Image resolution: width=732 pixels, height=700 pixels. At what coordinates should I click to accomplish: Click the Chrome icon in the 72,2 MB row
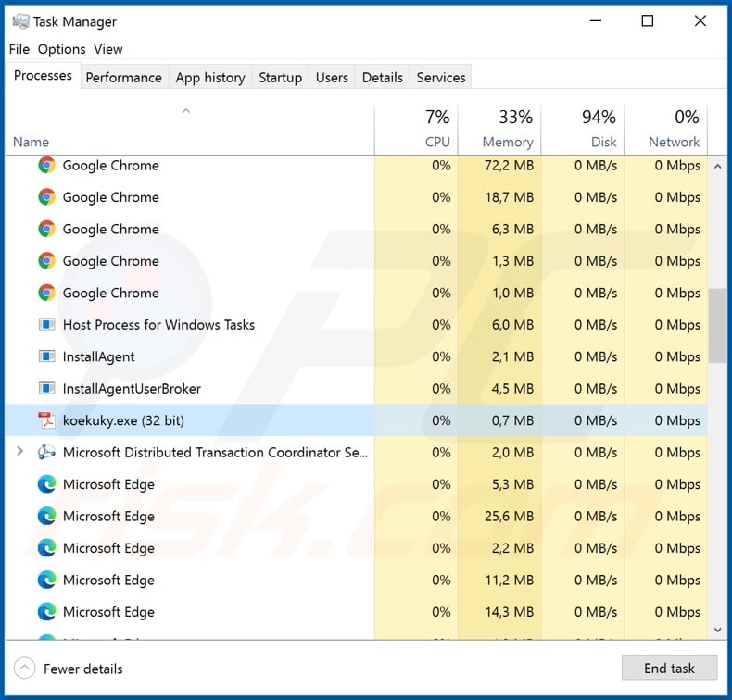tap(46, 165)
